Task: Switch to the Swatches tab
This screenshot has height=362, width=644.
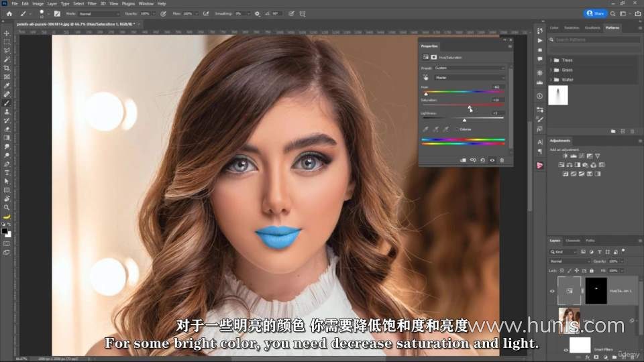Action: 572,28
